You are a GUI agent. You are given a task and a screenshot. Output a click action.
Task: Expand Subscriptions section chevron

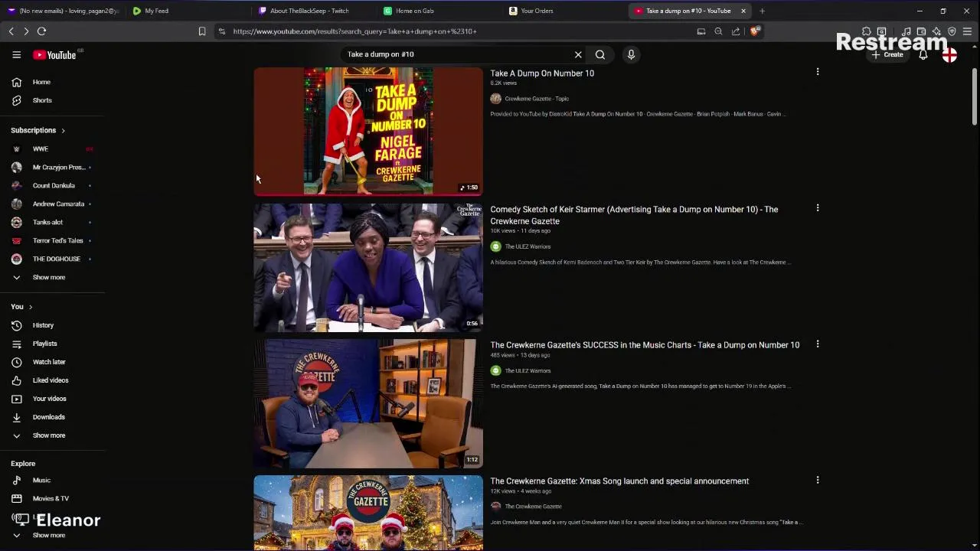63,131
